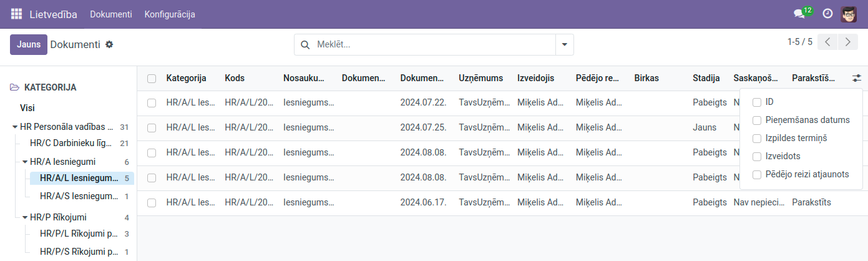This screenshot has width=868, height=261.
Task: Enable the Pieņemšanas datums column checkbox
Action: (x=757, y=120)
